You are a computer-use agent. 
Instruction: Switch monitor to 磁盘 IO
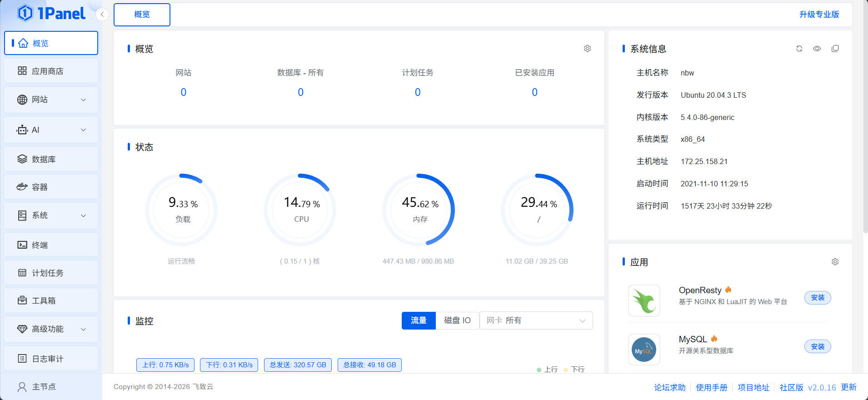457,320
